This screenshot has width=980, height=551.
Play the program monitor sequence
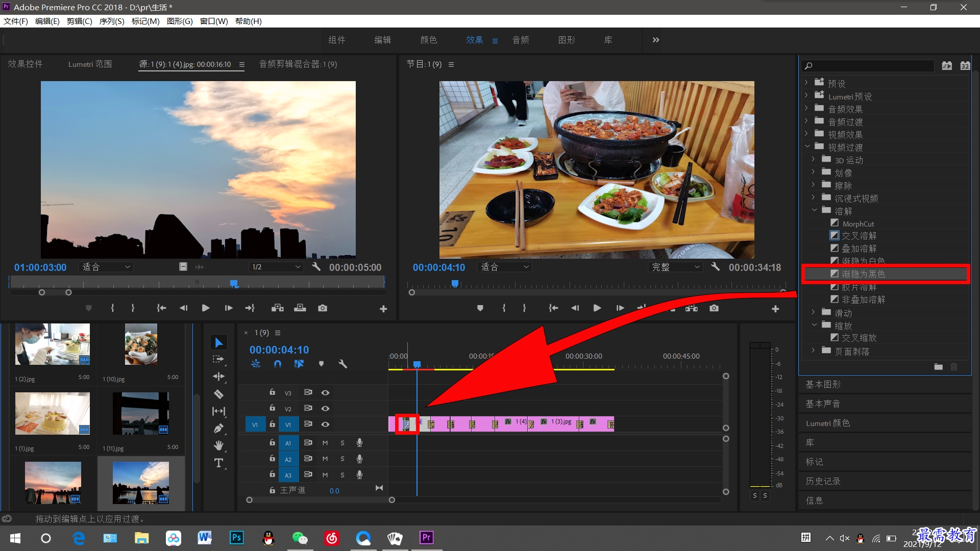[597, 308]
